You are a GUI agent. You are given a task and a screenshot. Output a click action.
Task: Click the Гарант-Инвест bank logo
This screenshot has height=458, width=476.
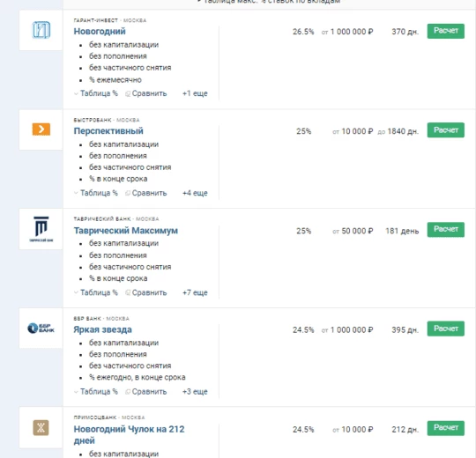41,30
